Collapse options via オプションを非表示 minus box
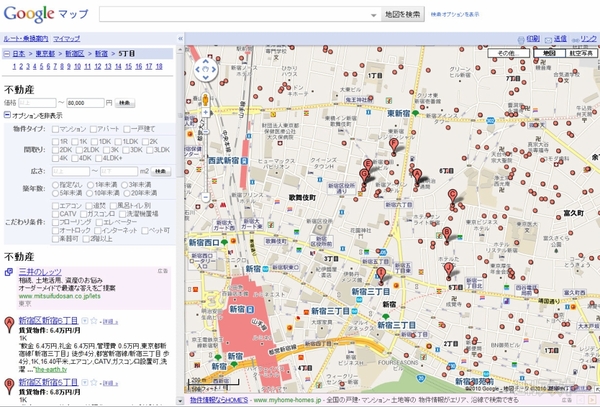Screen dimensions: 600x407 click(7, 115)
